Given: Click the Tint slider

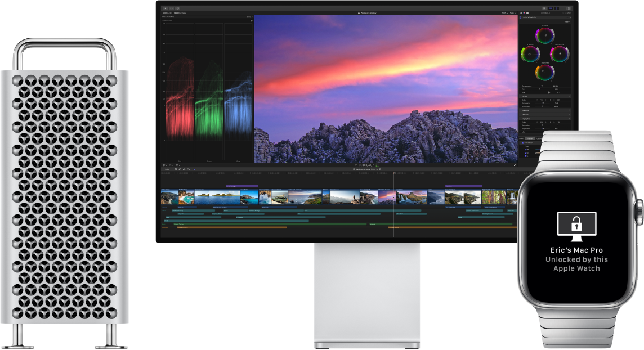Looking at the screenshot, I should pos(542,89).
